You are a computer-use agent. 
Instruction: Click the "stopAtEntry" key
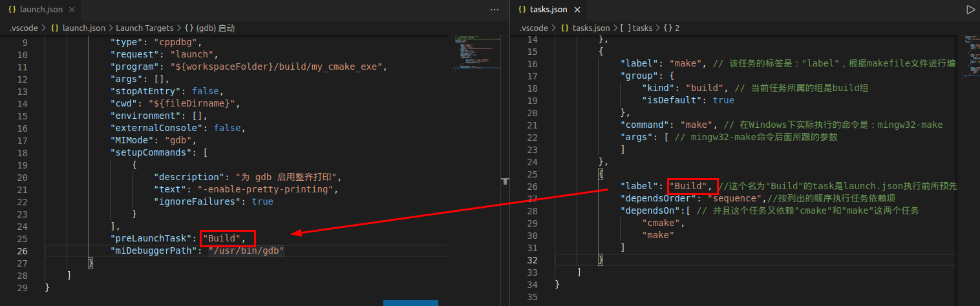click(x=149, y=92)
